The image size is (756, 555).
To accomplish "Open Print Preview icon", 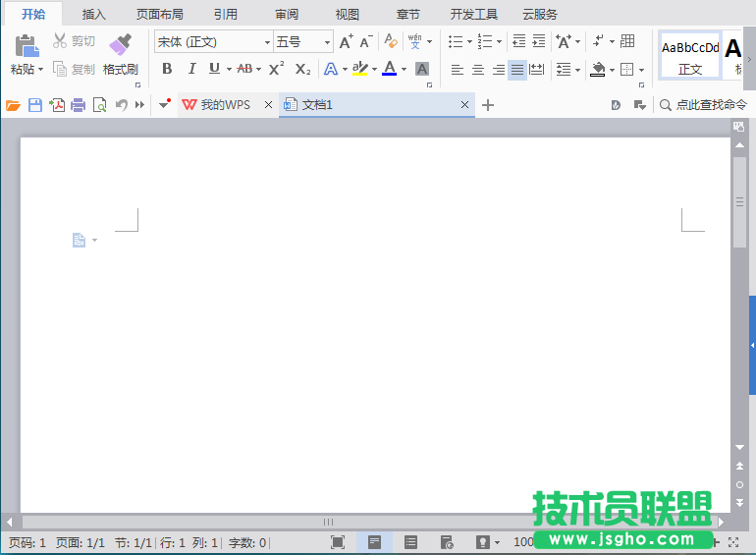I will [99, 105].
